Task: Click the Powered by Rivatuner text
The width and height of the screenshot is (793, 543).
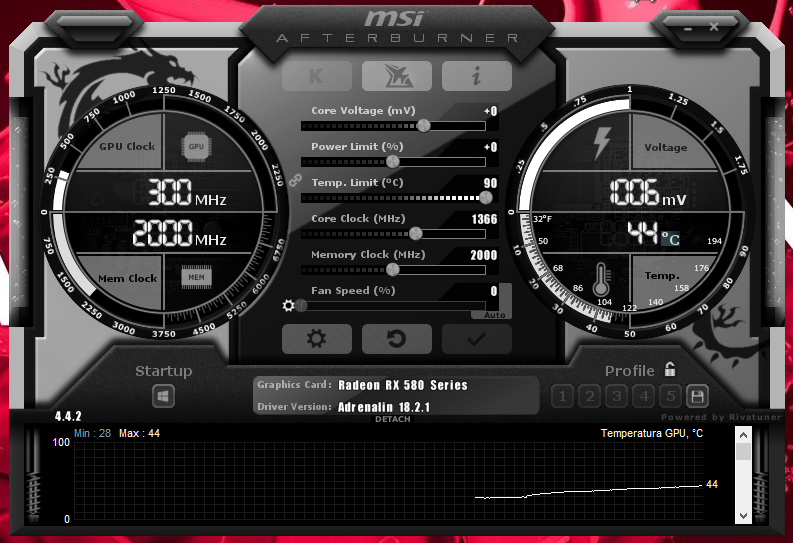Action: [x=721, y=417]
